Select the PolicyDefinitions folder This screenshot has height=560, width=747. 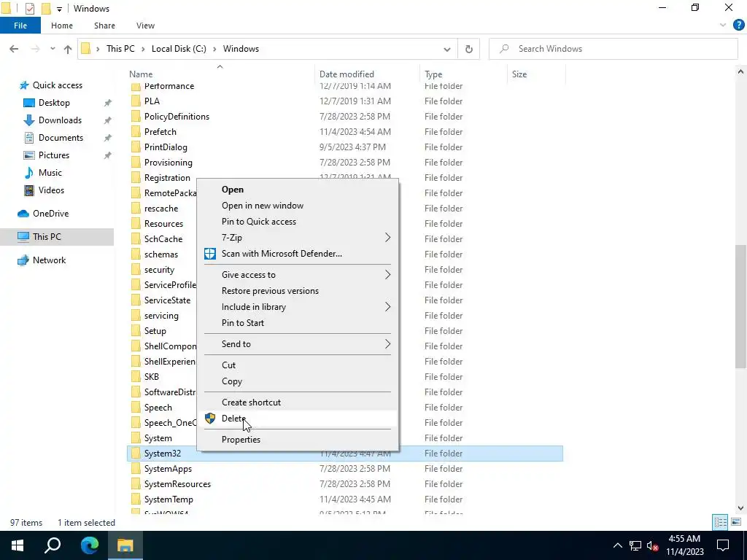pyautogui.click(x=177, y=116)
